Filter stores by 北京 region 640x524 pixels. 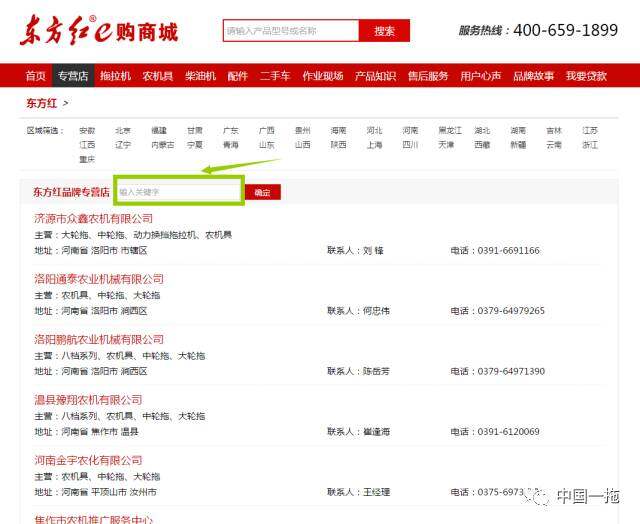click(x=123, y=131)
